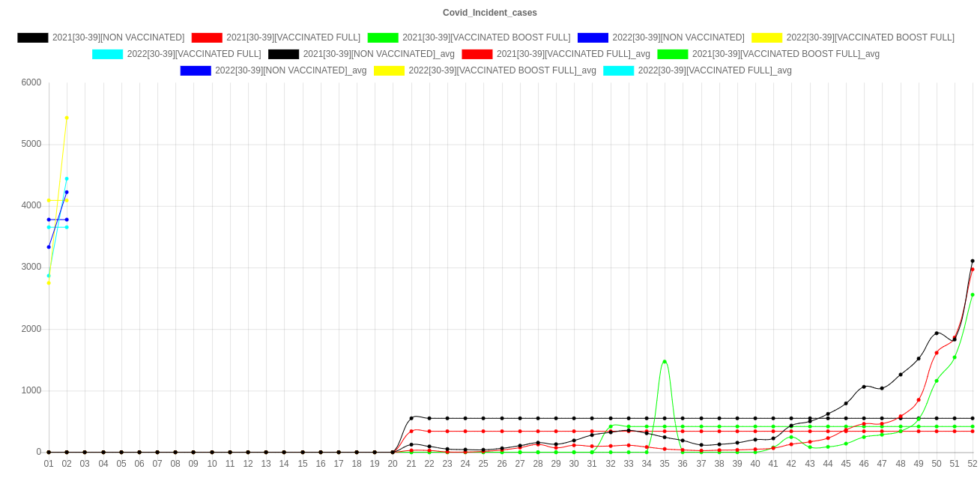Select the highest yellow point at week 02
The height and width of the screenshot is (490, 980).
(67, 118)
